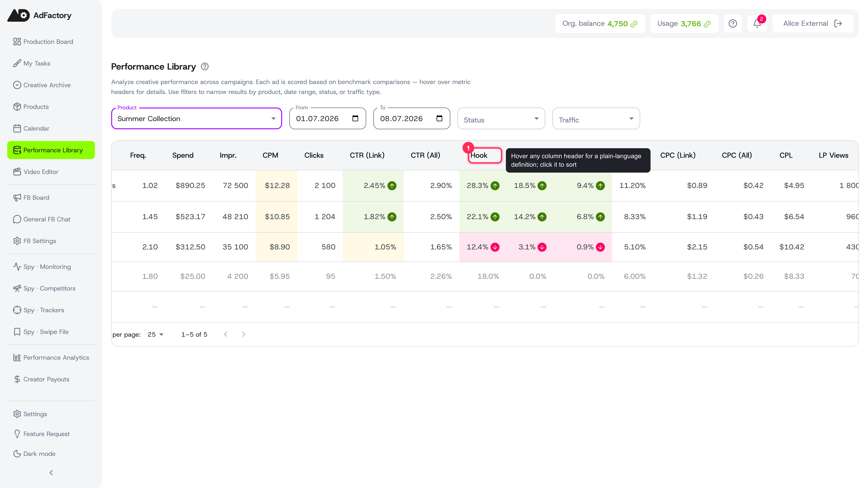
Task: Go to the previous page arrow
Action: [225, 334]
